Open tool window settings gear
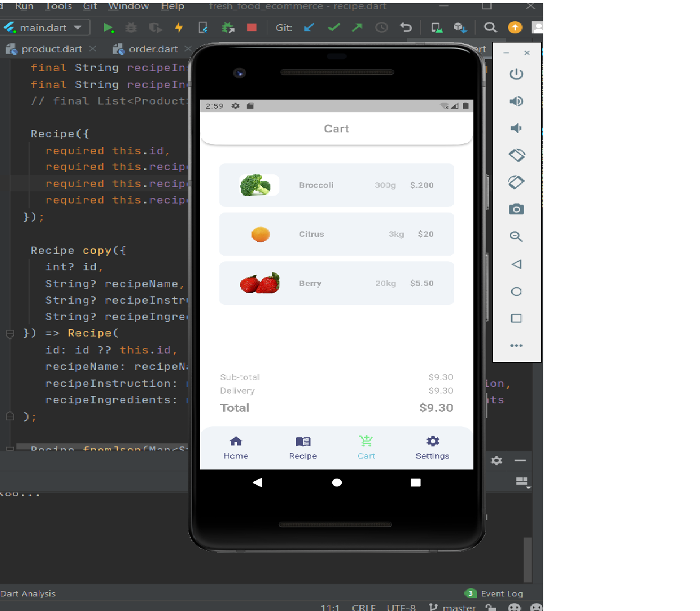Image resolution: width=700 pixels, height=611 pixels. (x=496, y=460)
